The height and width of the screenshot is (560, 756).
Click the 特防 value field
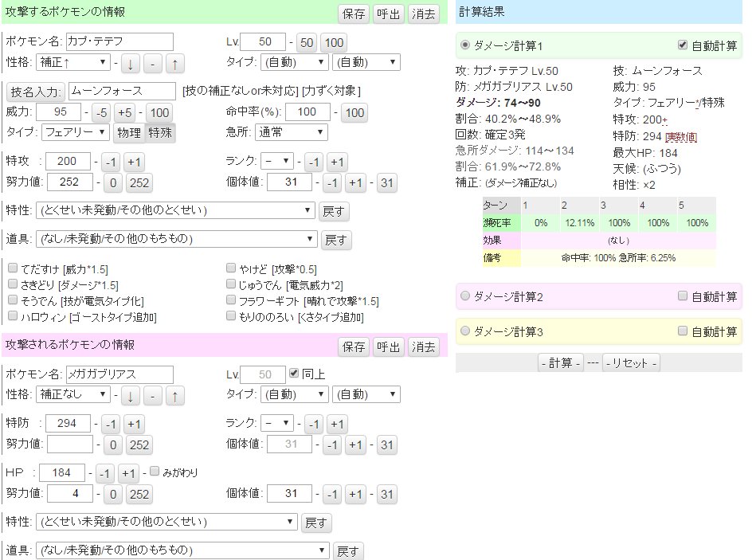(x=68, y=424)
